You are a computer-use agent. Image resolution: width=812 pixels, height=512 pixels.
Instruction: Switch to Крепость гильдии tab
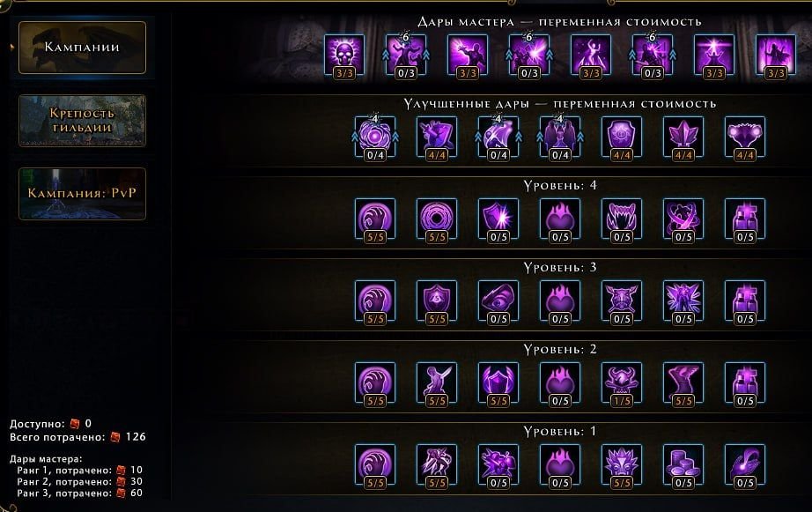click(82, 121)
